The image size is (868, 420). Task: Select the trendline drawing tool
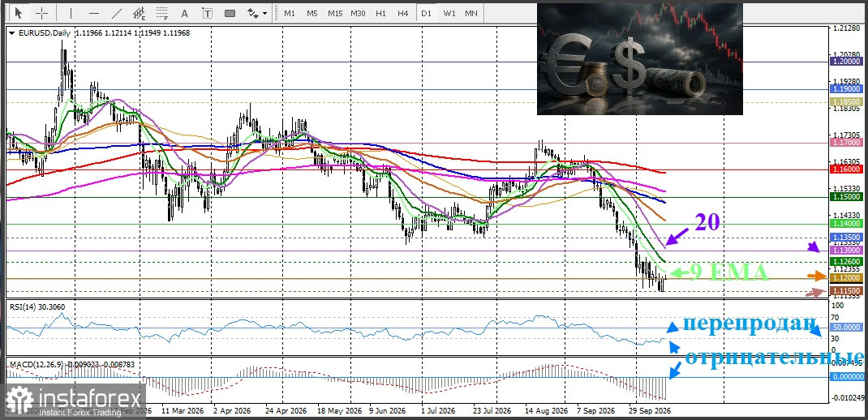(116, 13)
